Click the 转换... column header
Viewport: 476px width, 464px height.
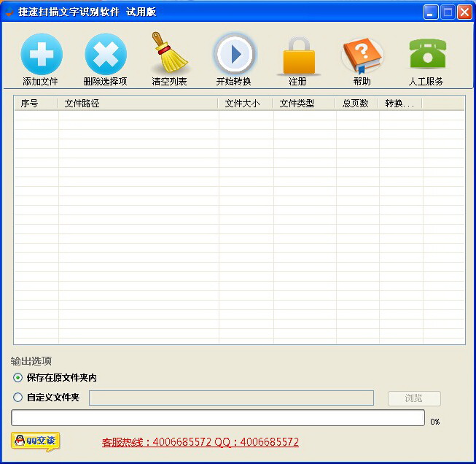[x=400, y=104]
